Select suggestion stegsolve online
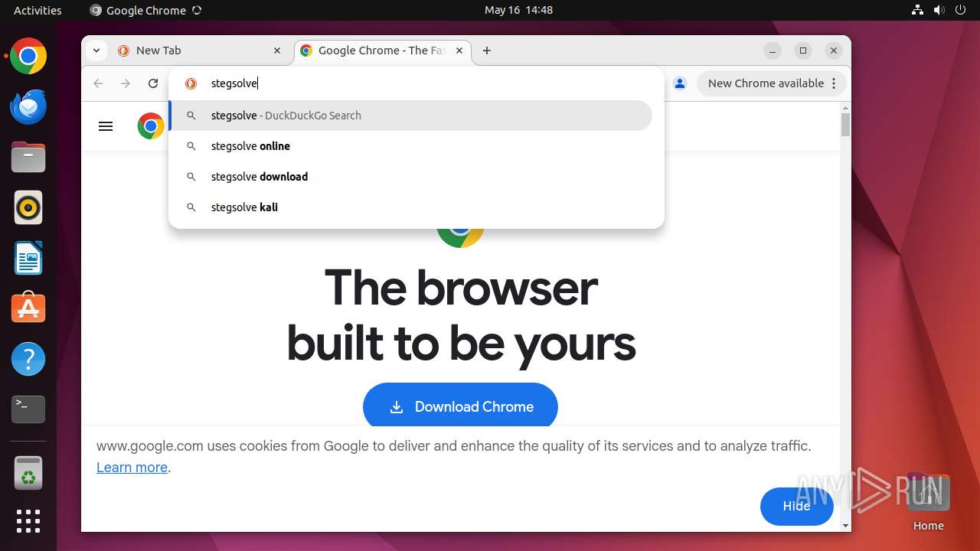Screen dimensions: 980x551 click(x=410, y=146)
